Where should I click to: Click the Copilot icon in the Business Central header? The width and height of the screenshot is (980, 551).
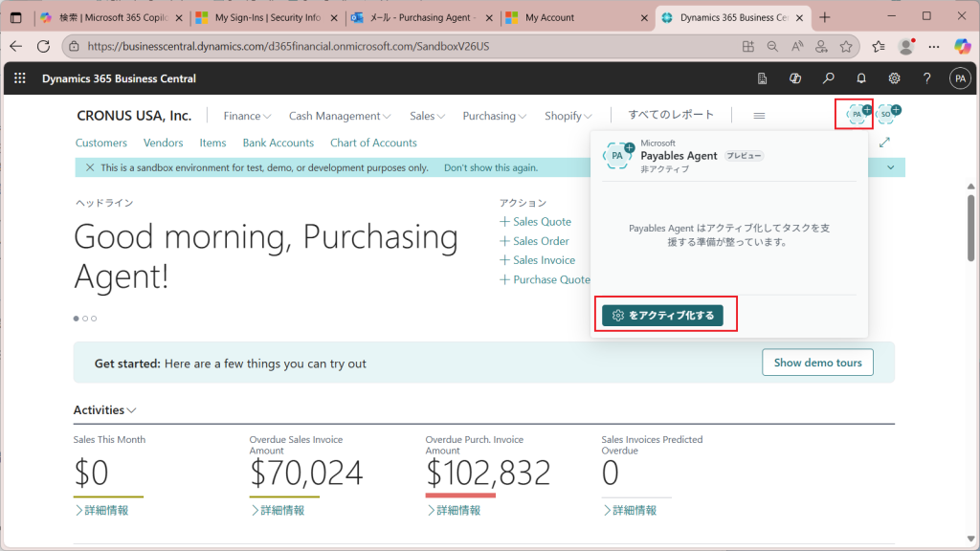coord(795,78)
